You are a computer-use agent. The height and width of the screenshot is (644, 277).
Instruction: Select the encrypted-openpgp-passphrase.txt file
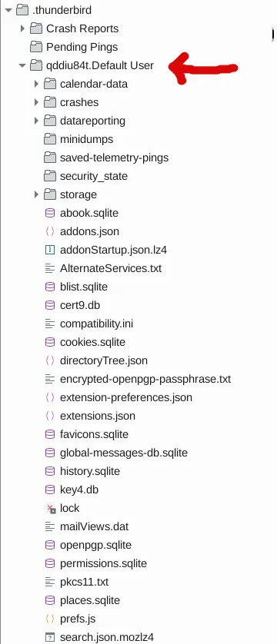[145, 379]
